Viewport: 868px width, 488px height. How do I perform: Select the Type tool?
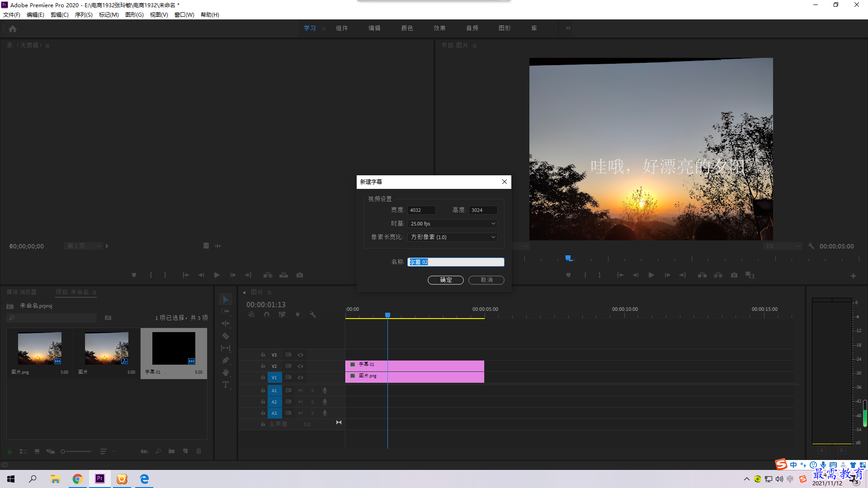[x=226, y=385]
